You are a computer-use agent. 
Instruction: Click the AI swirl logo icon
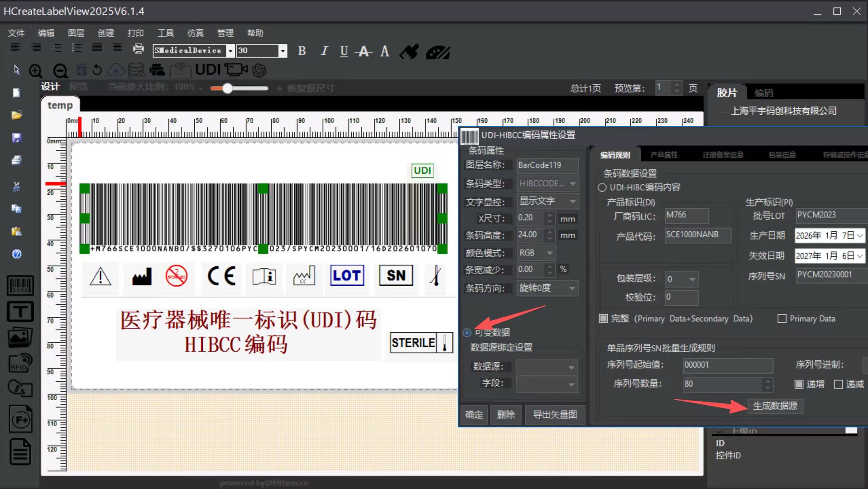[x=259, y=70]
